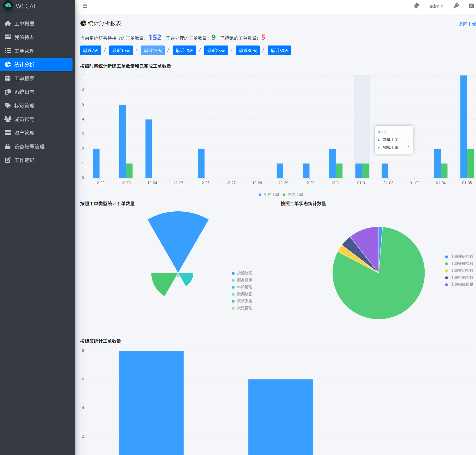This screenshot has width=476, height=455.
Task: Collapse the sidebar with hamburger icon
Action: (85, 6)
